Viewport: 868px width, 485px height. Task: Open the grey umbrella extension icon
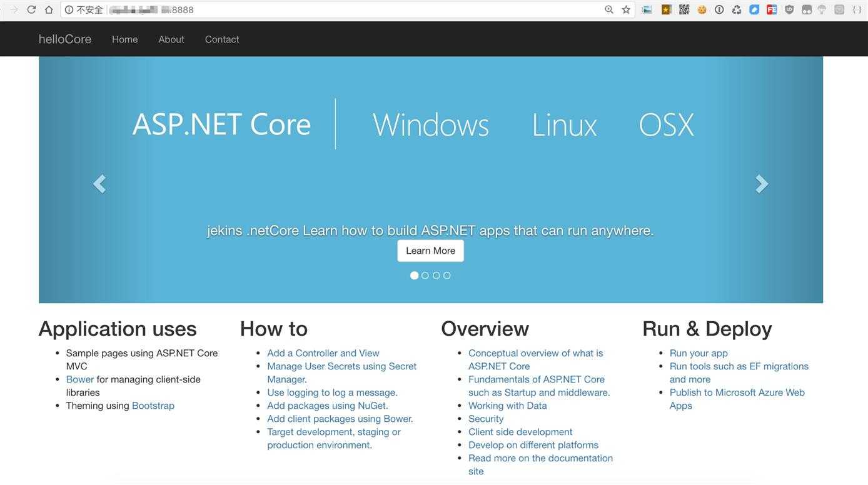[x=822, y=9]
